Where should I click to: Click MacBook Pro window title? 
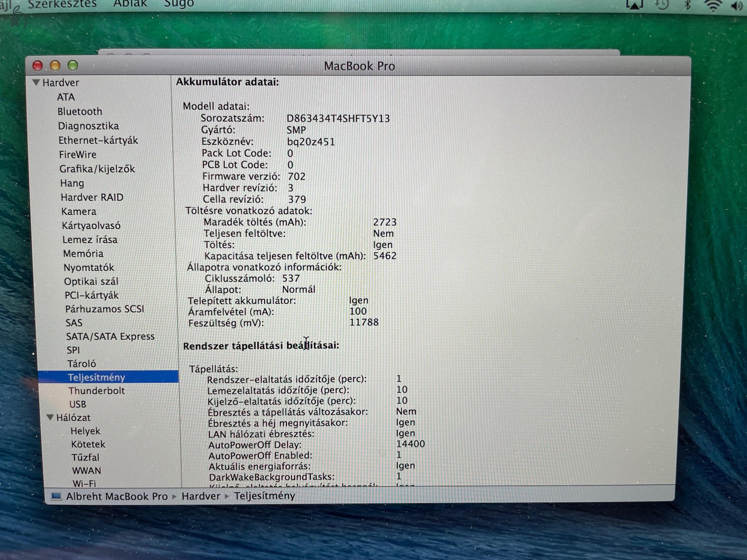359,66
